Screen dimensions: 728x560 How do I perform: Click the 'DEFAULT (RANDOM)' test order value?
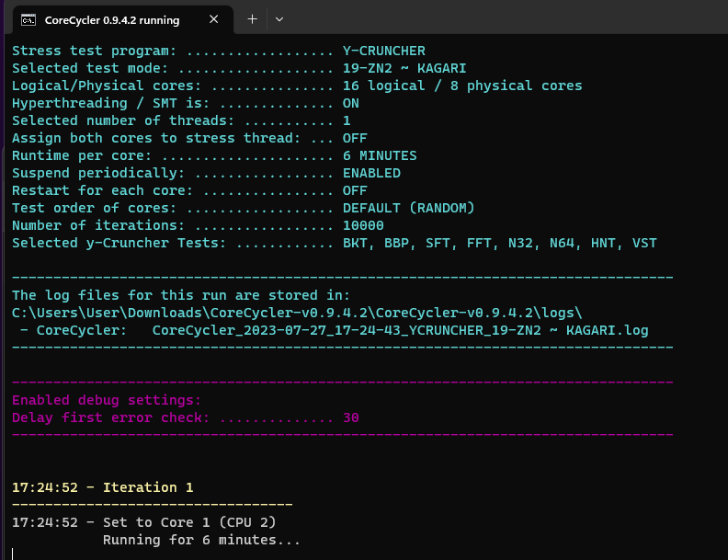point(408,208)
